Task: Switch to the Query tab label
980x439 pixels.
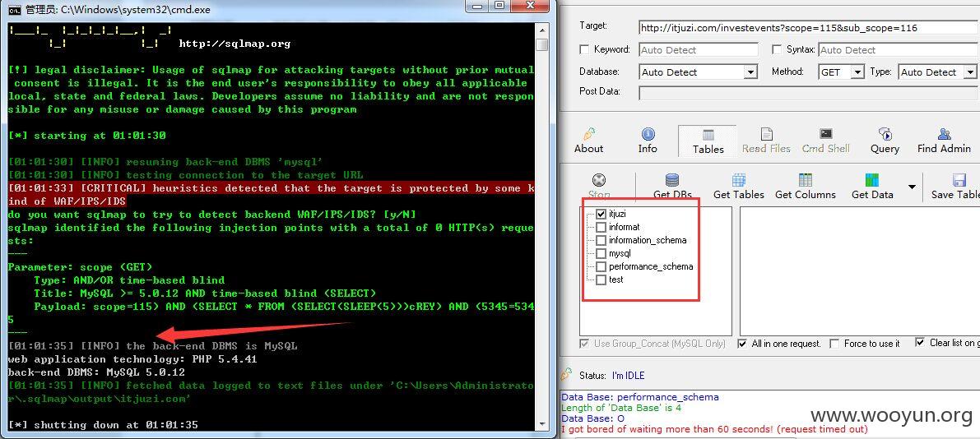Action: click(885, 149)
